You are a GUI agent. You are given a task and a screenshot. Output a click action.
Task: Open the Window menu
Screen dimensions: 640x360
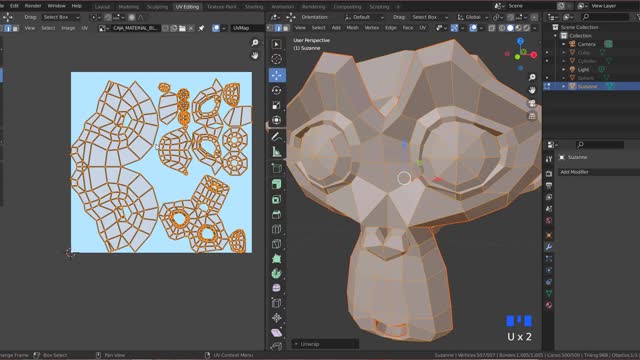[x=56, y=6]
